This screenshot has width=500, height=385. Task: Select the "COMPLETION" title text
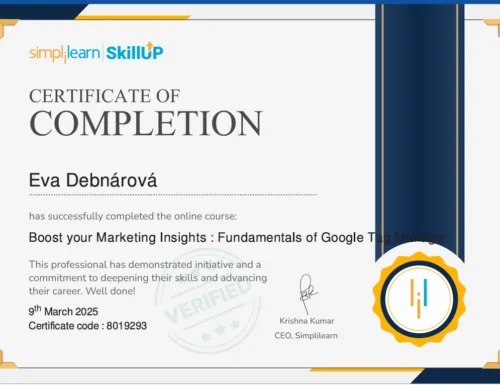click(x=146, y=123)
